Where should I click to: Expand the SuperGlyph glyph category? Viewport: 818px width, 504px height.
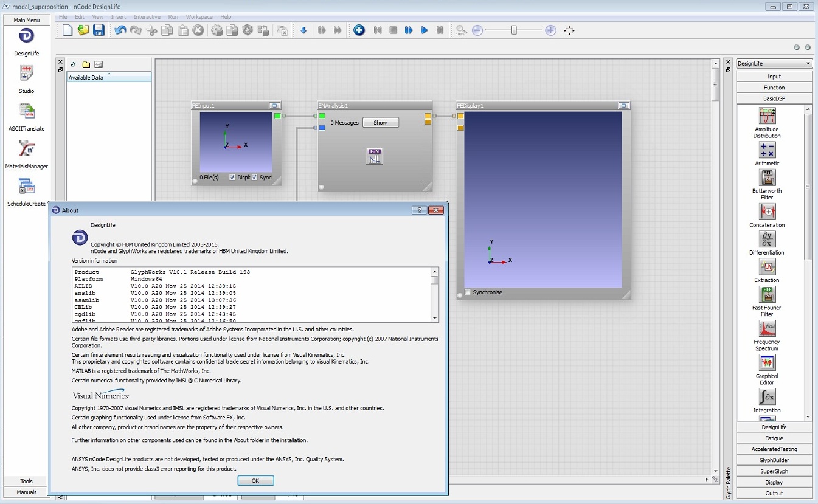tap(774, 471)
